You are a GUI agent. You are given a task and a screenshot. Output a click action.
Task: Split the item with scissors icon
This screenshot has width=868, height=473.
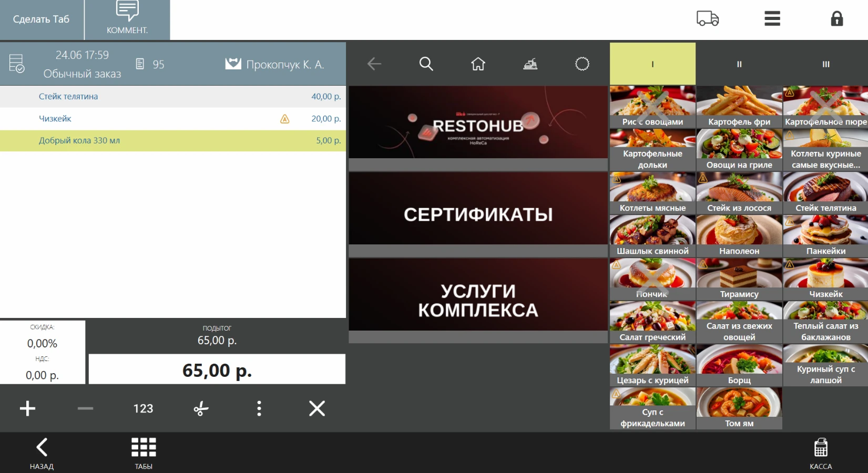(201, 408)
